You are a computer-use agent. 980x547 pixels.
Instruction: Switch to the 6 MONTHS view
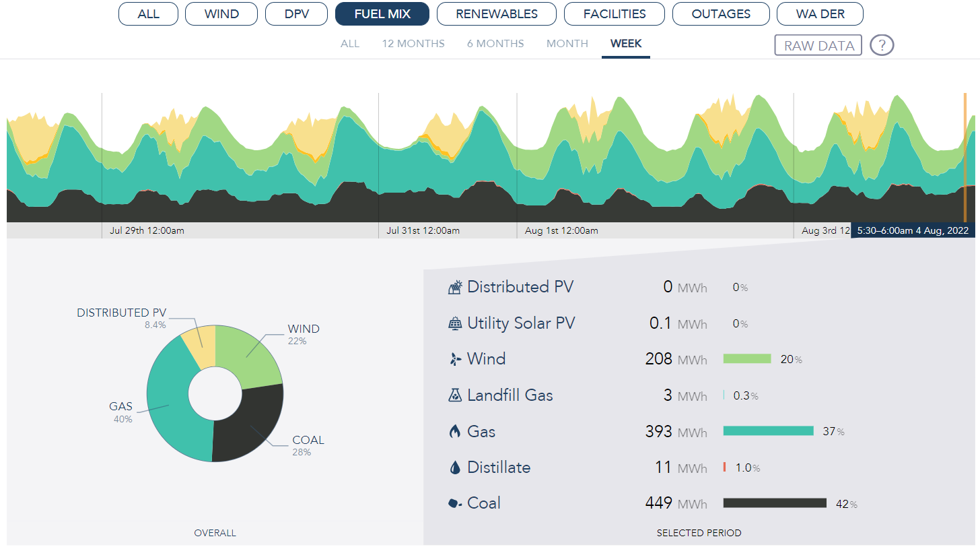tap(495, 43)
